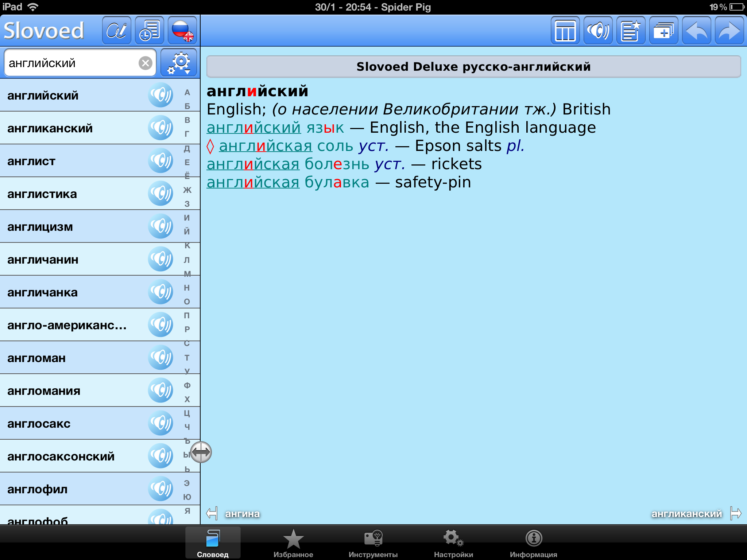Image resolution: width=747 pixels, height=560 pixels.
Task: Go forward to next article
Action: click(x=729, y=31)
